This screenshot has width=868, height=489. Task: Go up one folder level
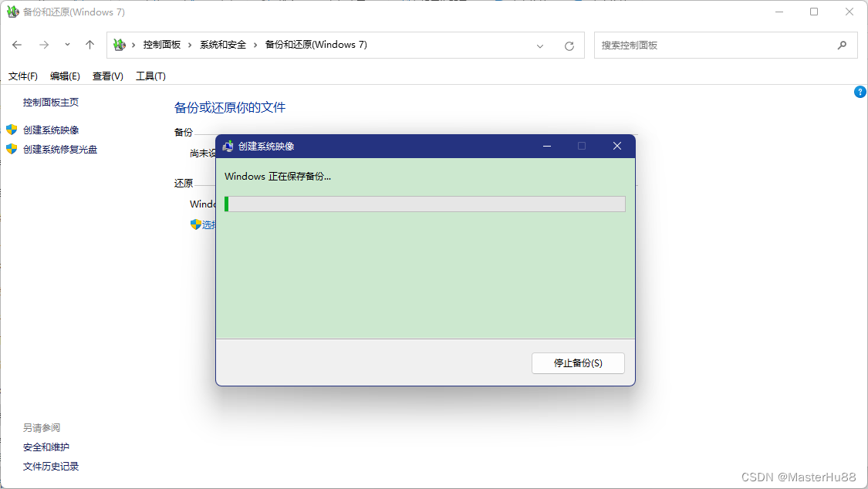pyautogui.click(x=90, y=45)
